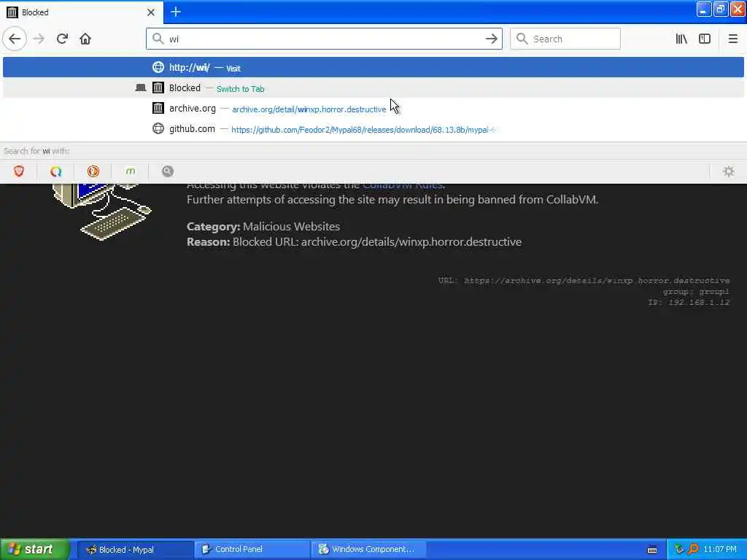Open a new tab with plus button
The image size is (747, 560).
pyautogui.click(x=175, y=12)
